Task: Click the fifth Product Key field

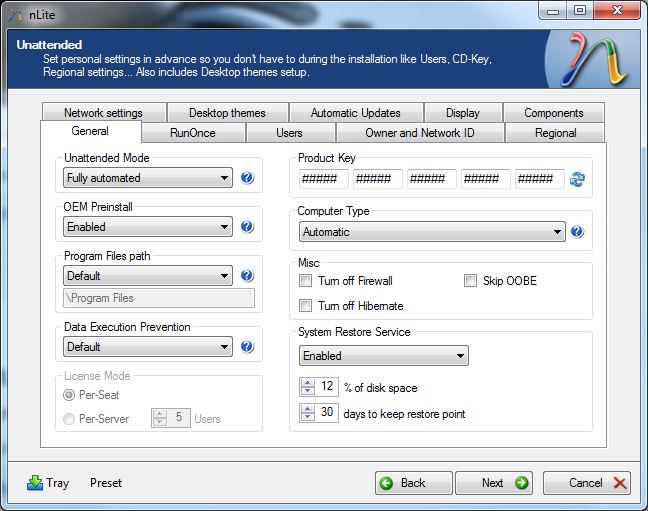Action: click(540, 179)
